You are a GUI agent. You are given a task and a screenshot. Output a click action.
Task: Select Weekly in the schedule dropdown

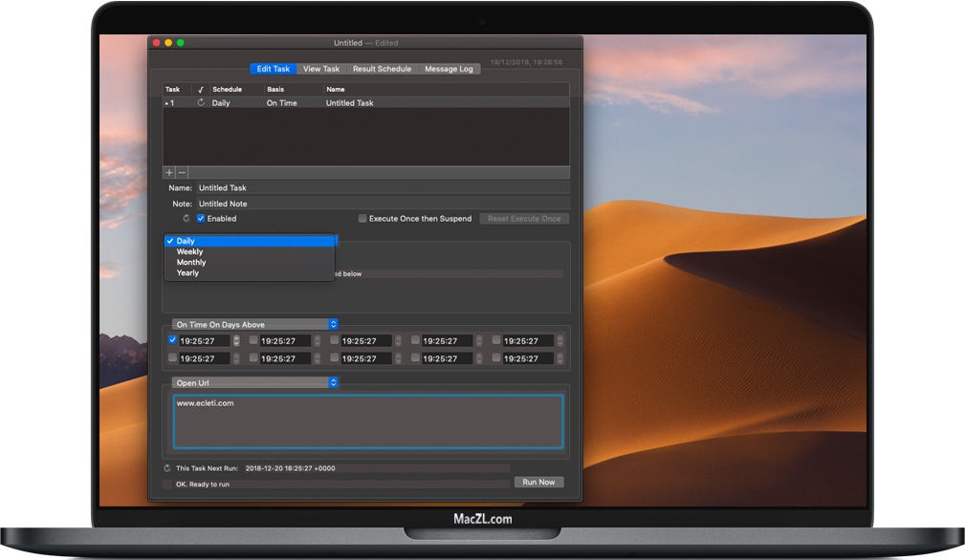[x=189, y=251]
